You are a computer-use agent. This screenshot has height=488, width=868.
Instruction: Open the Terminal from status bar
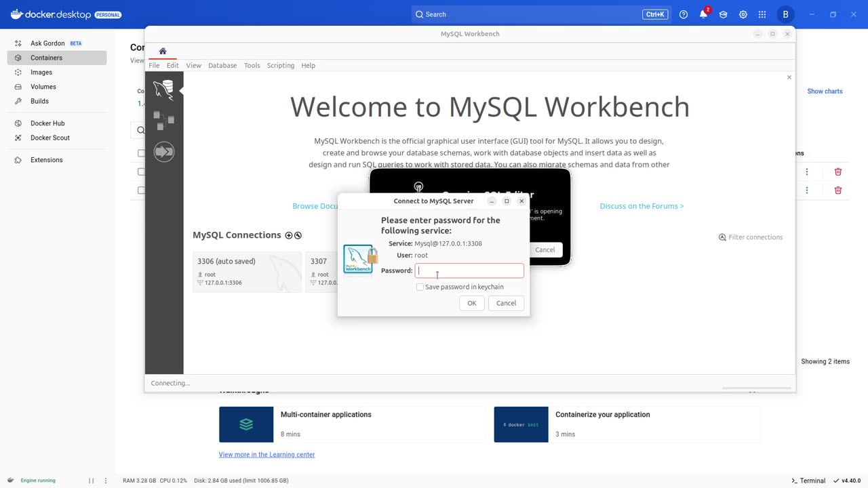808,481
